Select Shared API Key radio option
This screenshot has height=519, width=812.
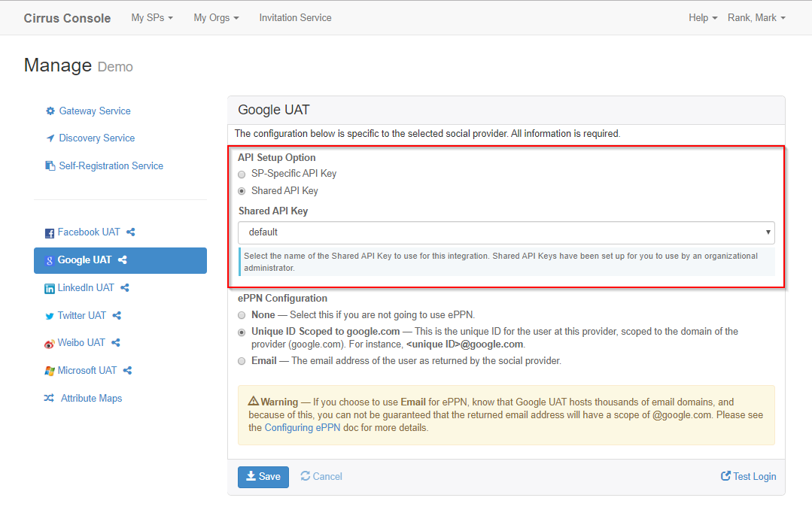pos(242,192)
